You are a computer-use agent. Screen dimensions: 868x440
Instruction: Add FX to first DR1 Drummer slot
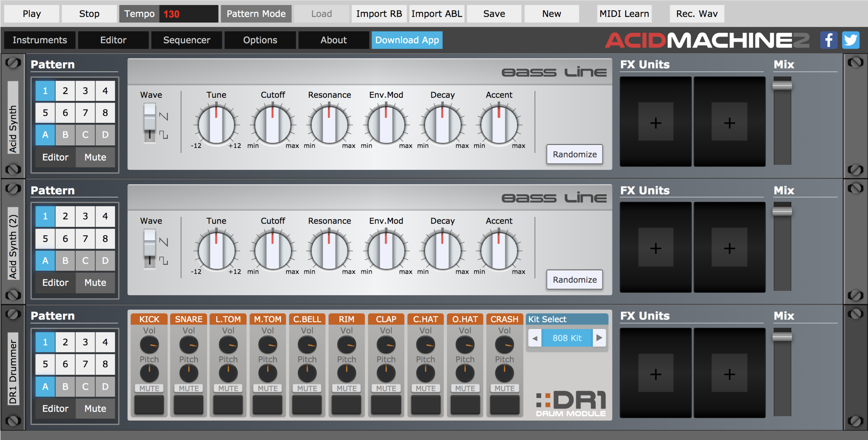(x=656, y=373)
